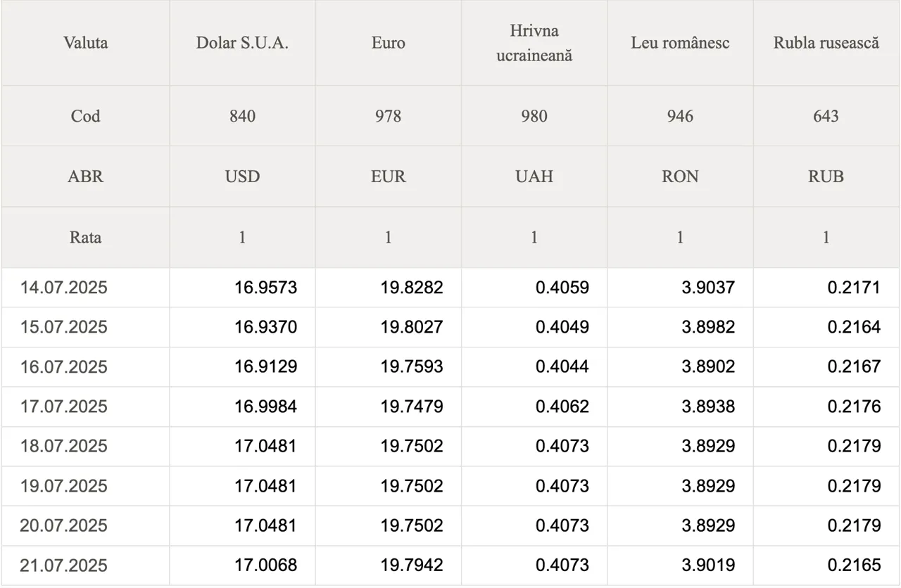Click the Hrivna ucraineană header cell
Image resolution: width=901 pixels, height=588 pixels.
(x=534, y=43)
